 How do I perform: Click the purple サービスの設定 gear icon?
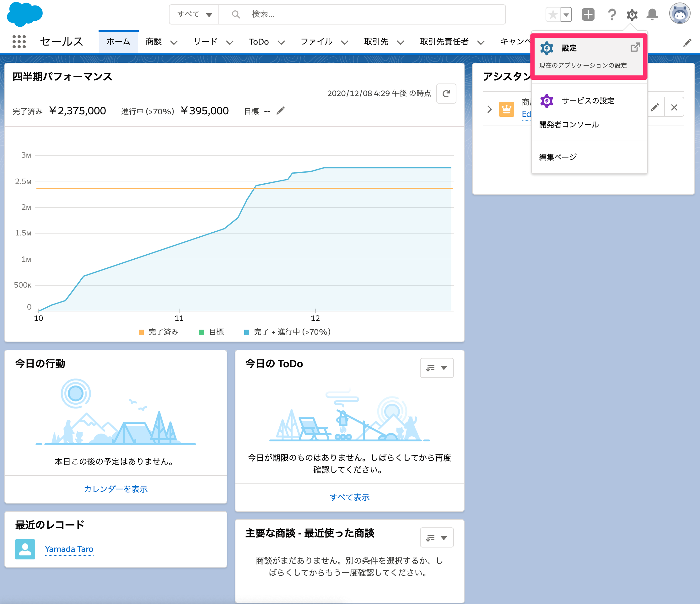click(x=547, y=101)
